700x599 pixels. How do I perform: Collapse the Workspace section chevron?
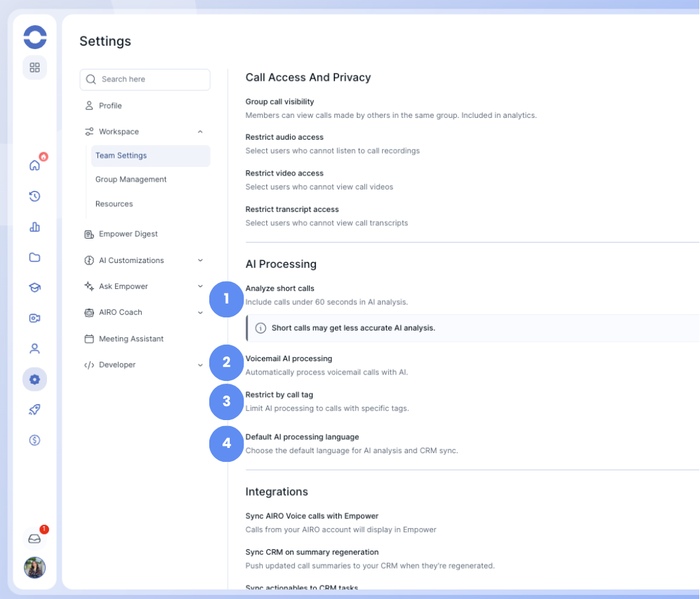(200, 132)
